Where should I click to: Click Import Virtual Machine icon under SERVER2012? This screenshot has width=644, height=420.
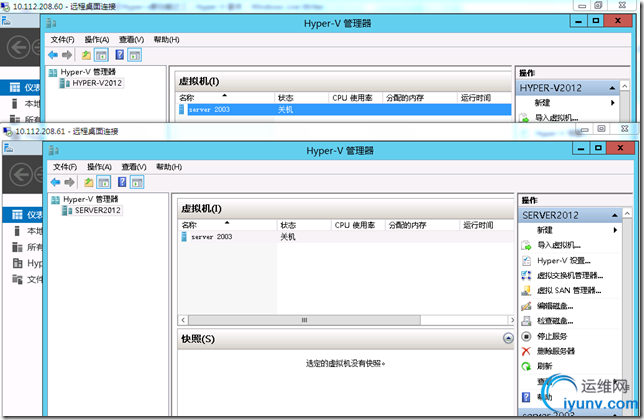[x=526, y=246]
